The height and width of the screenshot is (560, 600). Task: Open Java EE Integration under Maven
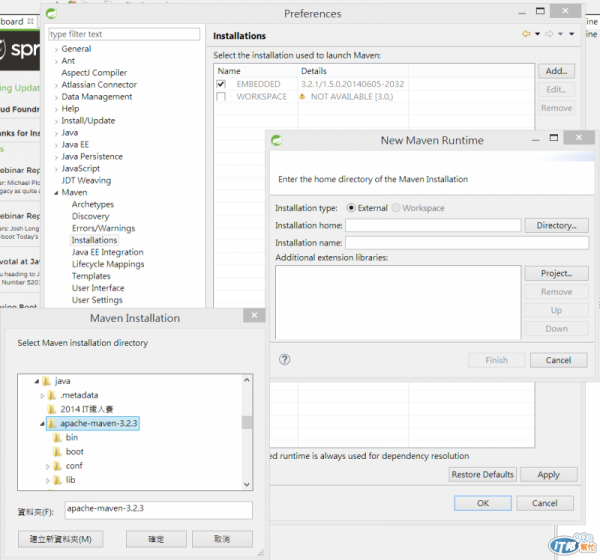[108, 252]
